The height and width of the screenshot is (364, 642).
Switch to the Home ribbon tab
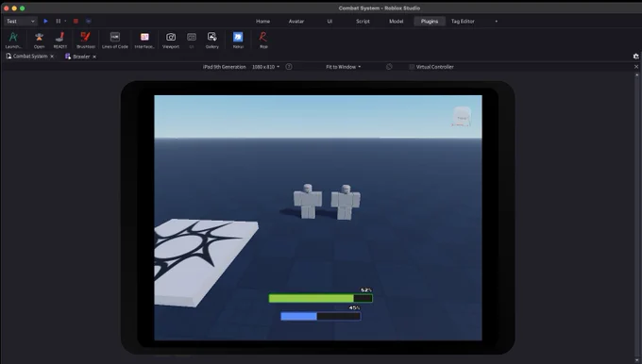pyautogui.click(x=262, y=22)
